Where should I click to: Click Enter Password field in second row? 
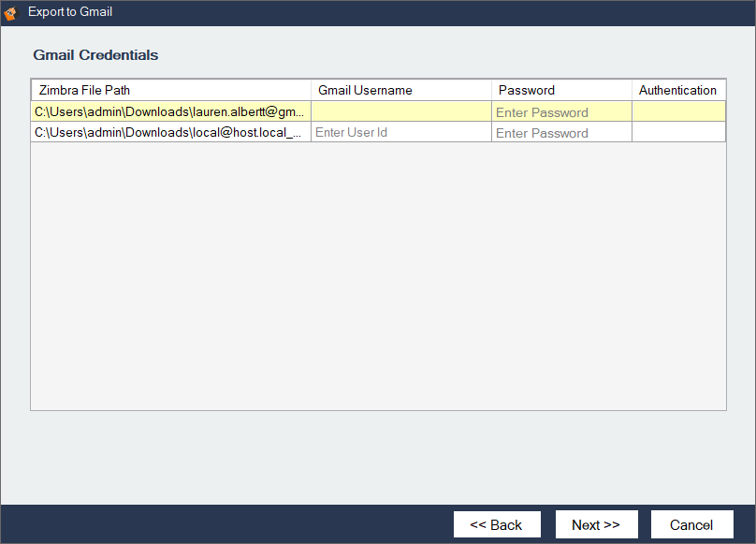(561, 133)
